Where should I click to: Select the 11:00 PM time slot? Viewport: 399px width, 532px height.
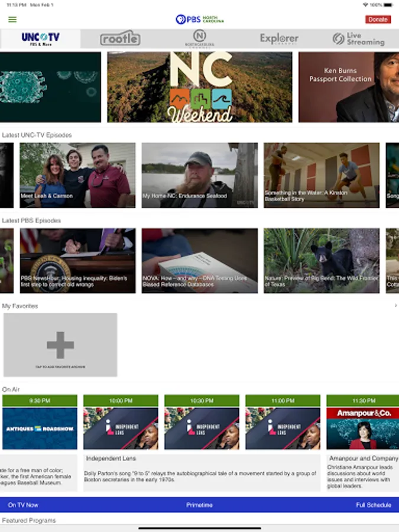[283, 401]
